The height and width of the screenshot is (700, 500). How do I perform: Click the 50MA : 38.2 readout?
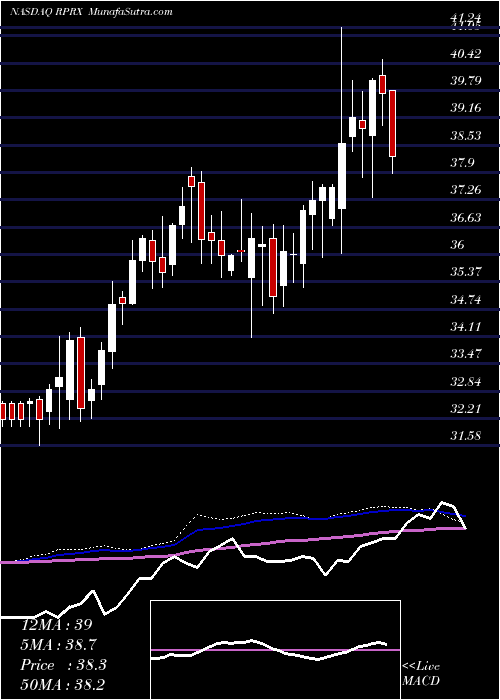tap(62, 684)
